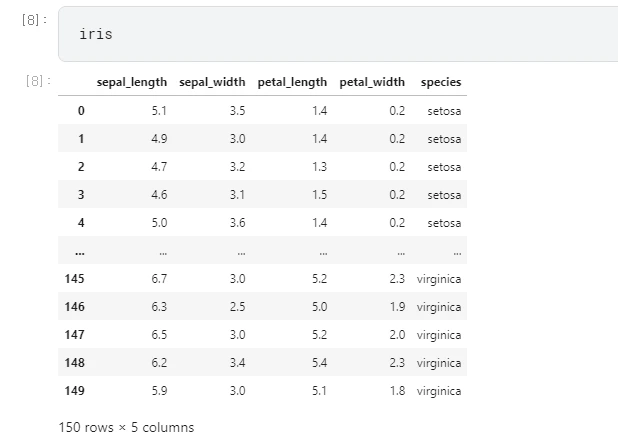Select petal_length value 5.4 in row 148
This screenshot has width=618, height=444.
[x=318, y=362]
